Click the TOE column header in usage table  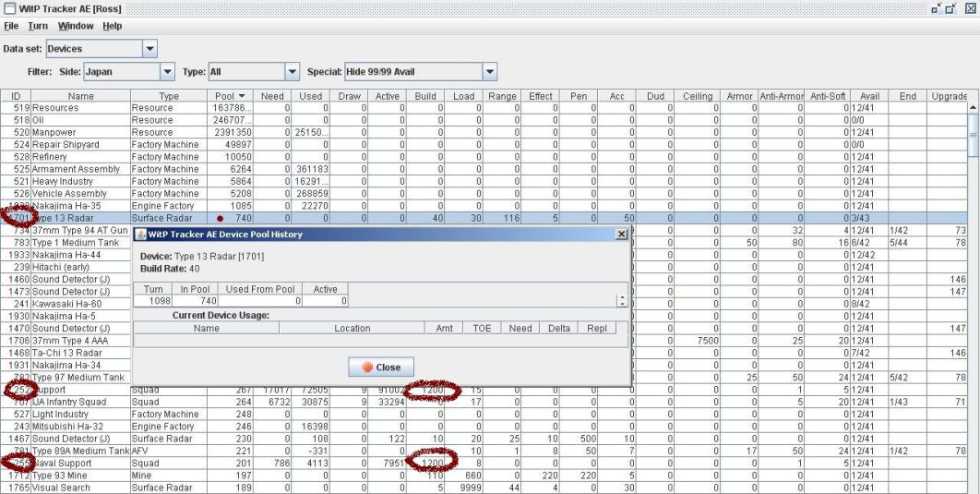point(482,328)
